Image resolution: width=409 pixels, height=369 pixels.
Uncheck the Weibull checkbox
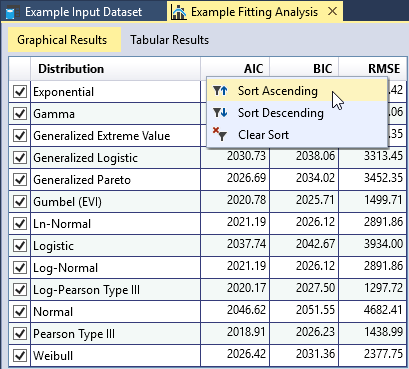(20, 355)
